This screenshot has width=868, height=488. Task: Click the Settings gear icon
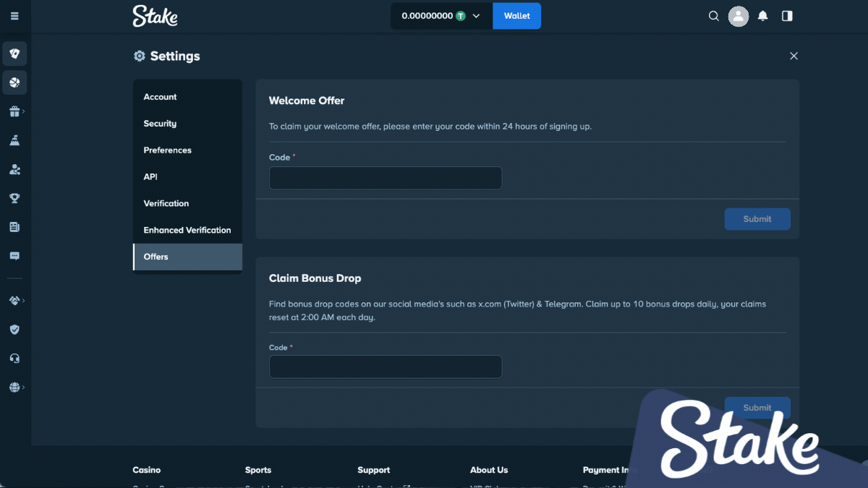pyautogui.click(x=140, y=56)
